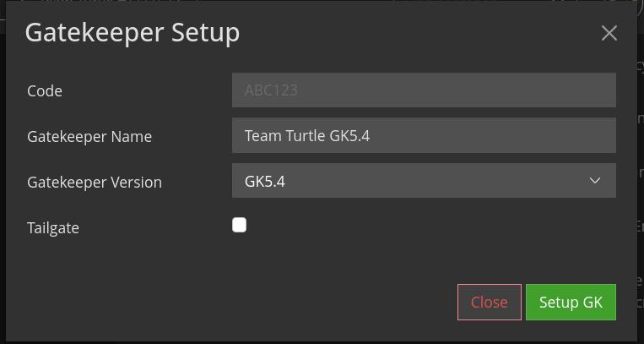The height and width of the screenshot is (344, 644).
Task: Click the Gatekeeper Name label
Action: (x=89, y=136)
